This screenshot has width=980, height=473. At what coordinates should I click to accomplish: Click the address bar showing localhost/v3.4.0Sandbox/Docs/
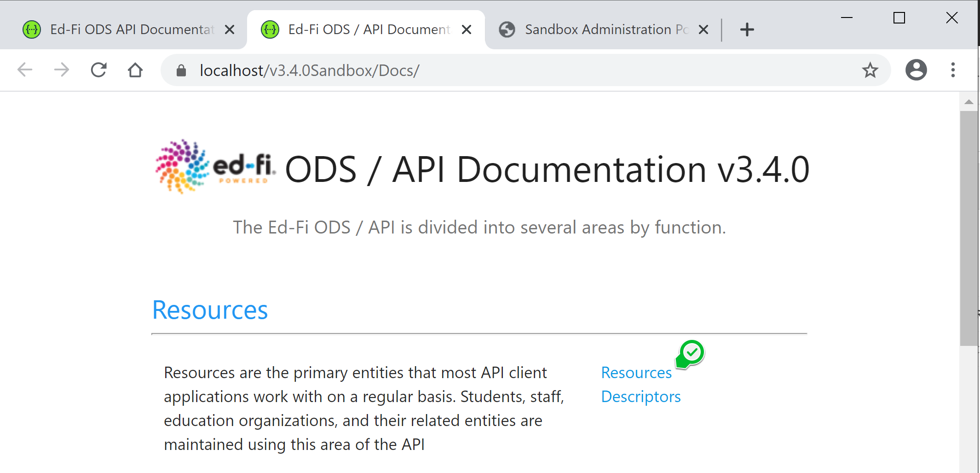[x=526, y=70]
